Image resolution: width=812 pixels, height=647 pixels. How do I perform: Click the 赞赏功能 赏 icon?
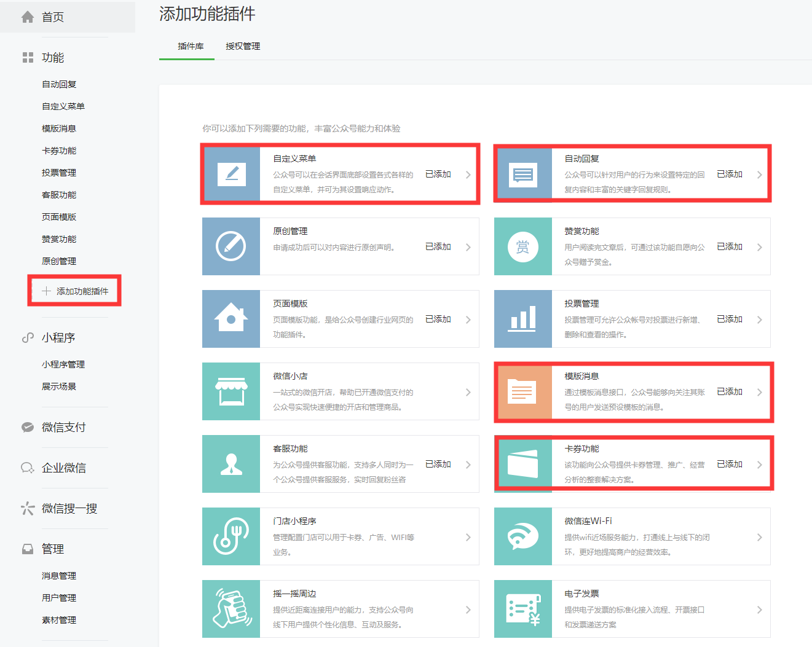[523, 246]
